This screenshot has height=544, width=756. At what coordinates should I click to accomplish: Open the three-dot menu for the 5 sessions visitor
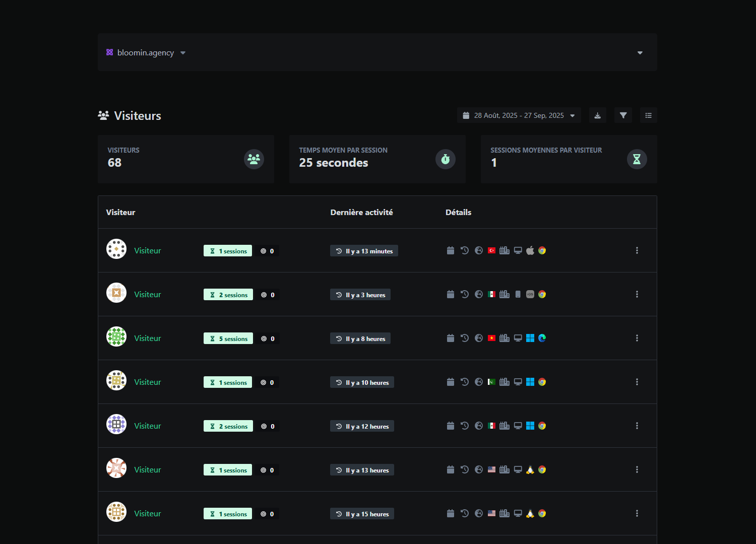tap(637, 338)
